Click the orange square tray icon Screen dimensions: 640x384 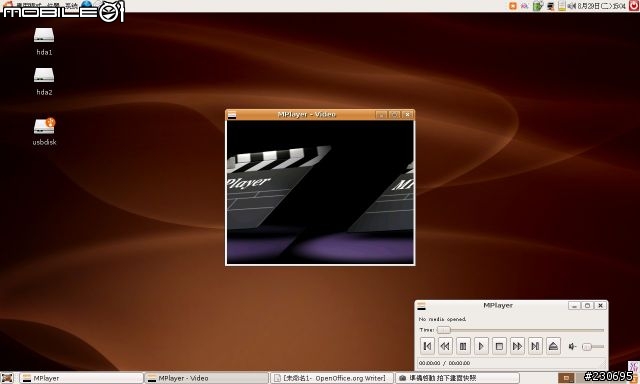[x=513, y=6]
